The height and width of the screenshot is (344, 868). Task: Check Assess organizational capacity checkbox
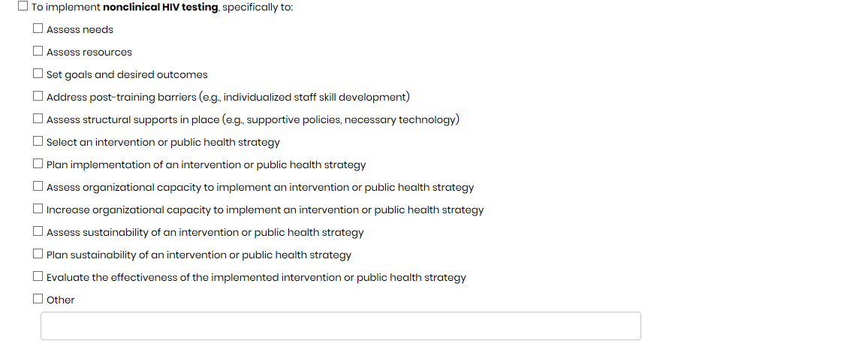tap(38, 187)
